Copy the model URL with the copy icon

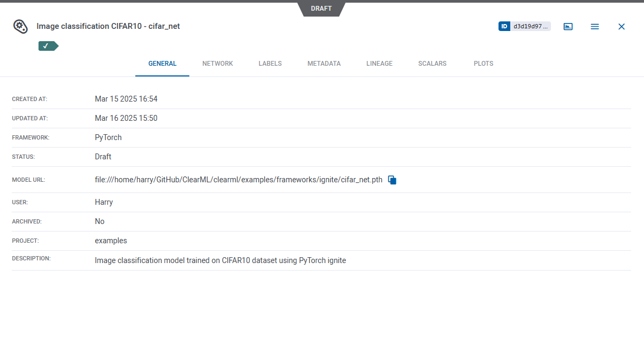click(x=392, y=180)
